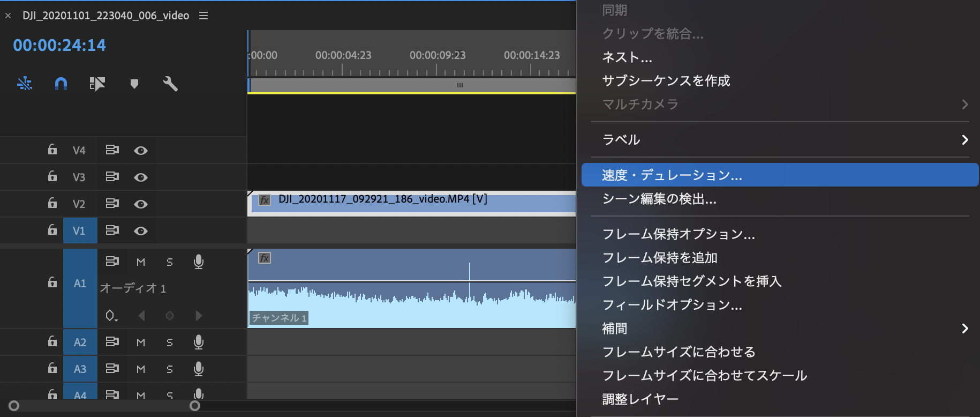Select A1 track target button
The height and width of the screenshot is (417, 980).
[80, 288]
